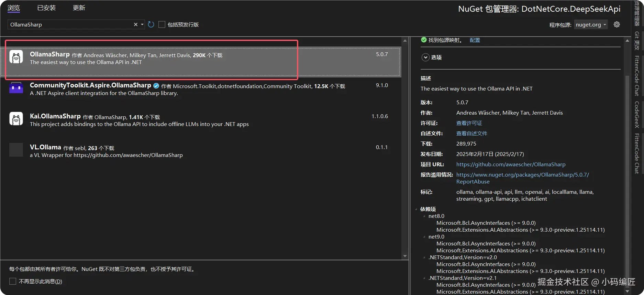Viewport: 644px width, 295px height.
Task: Select CommunityToolkit.Aspire.OllamaSharp package name
Action: point(90,85)
